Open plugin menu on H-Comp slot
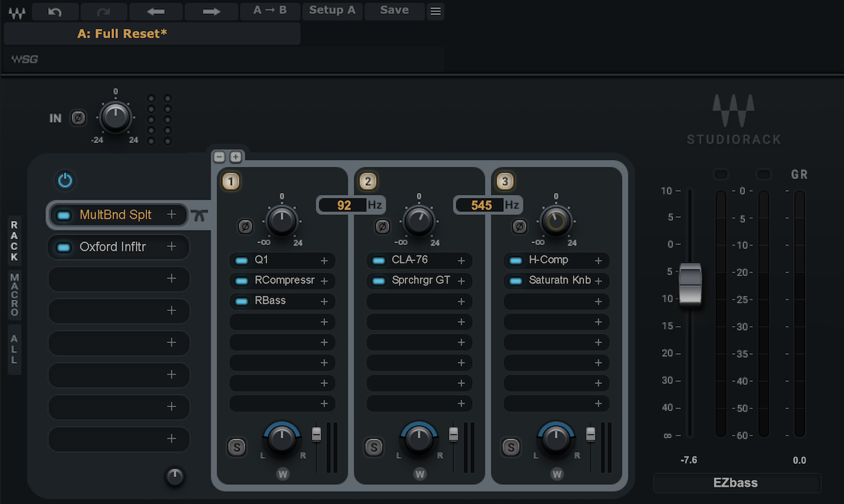The image size is (844, 504). pos(598,261)
